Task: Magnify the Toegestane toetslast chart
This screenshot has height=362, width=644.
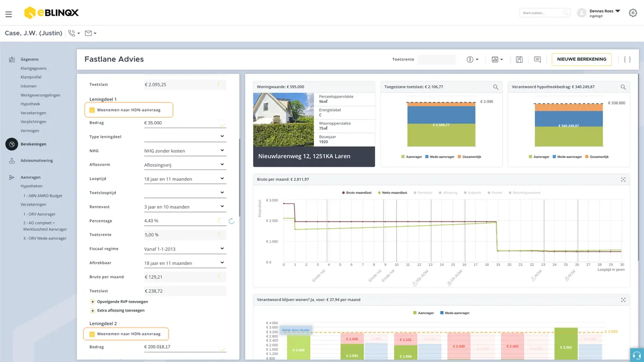Action: pos(495,87)
